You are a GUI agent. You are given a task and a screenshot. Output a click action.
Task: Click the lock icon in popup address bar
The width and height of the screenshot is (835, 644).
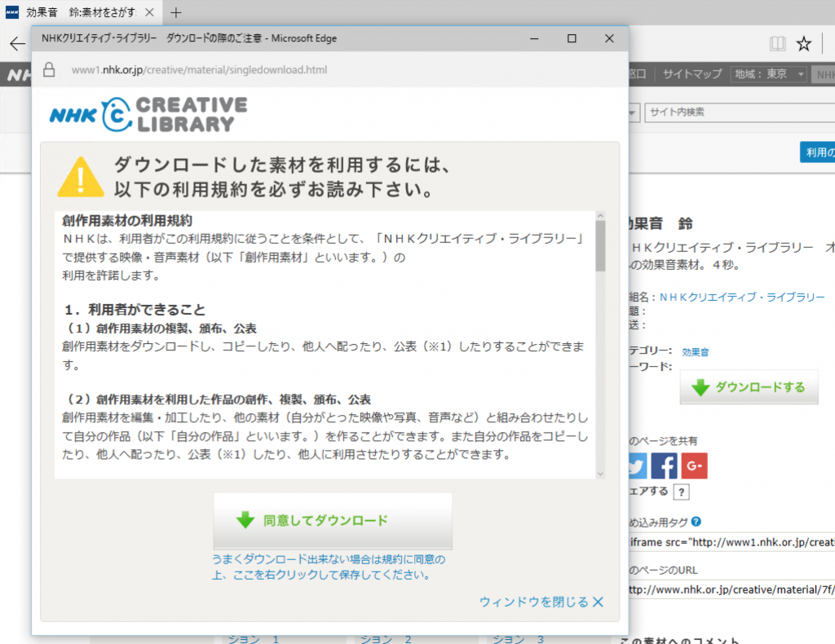click(x=49, y=70)
